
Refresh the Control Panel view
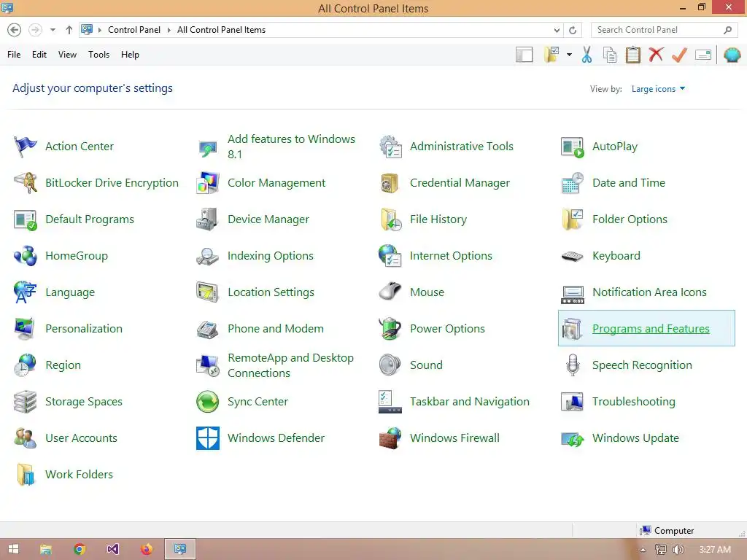click(x=573, y=30)
